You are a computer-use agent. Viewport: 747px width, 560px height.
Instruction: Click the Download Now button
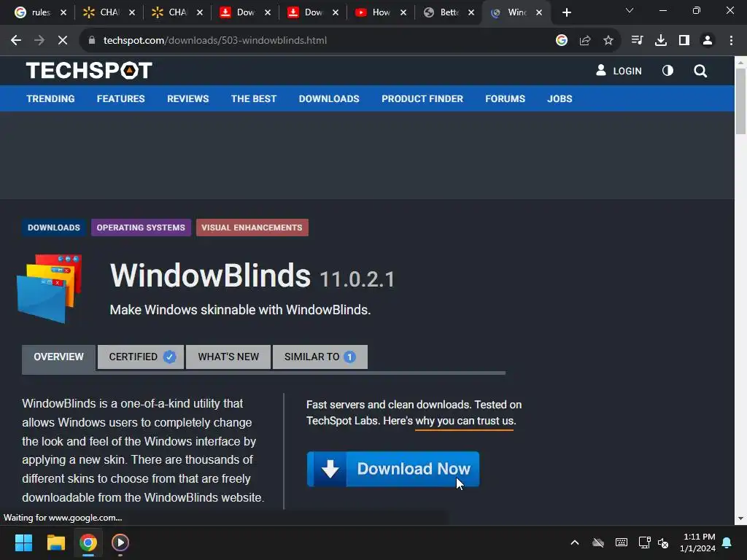click(x=393, y=469)
